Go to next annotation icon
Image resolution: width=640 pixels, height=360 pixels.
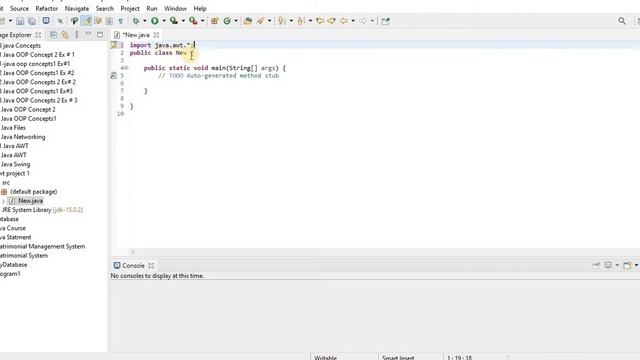click(282, 21)
